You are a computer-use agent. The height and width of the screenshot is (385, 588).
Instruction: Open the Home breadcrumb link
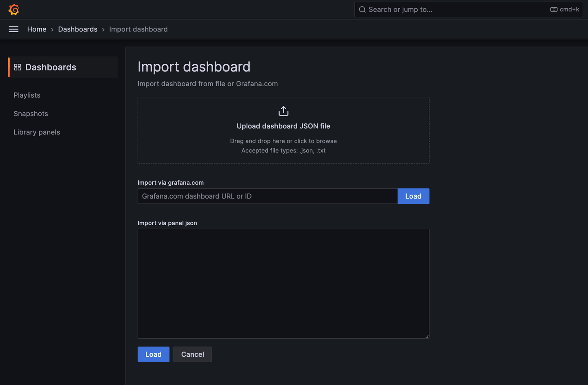click(37, 29)
